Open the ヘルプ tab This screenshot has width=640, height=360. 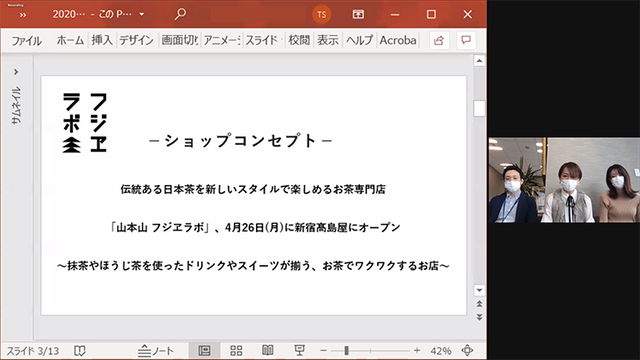click(x=359, y=40)
